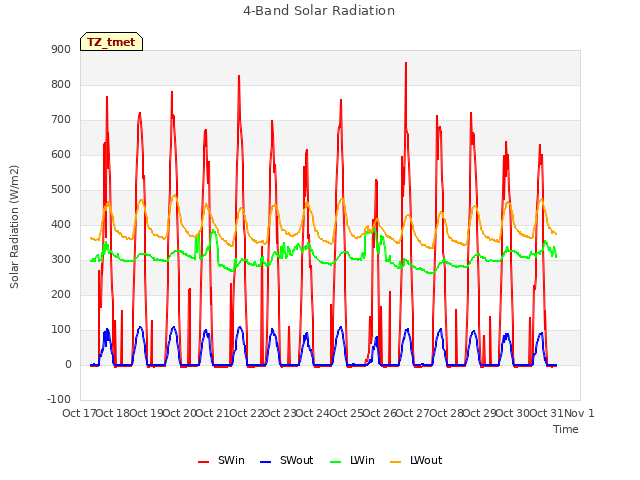
Task: Toggle the SWin legend entry
Action: (221, 460)
